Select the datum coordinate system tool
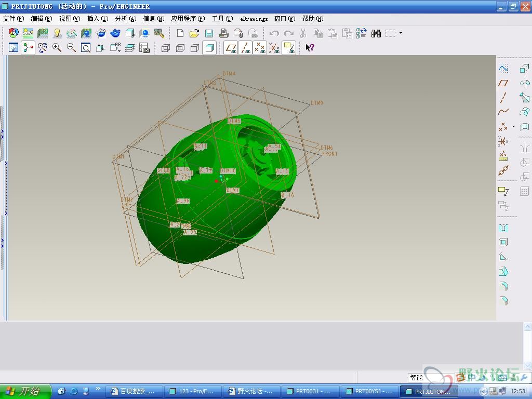The width and height of the screenshot is (532, 399). click(x=503, y=141)
